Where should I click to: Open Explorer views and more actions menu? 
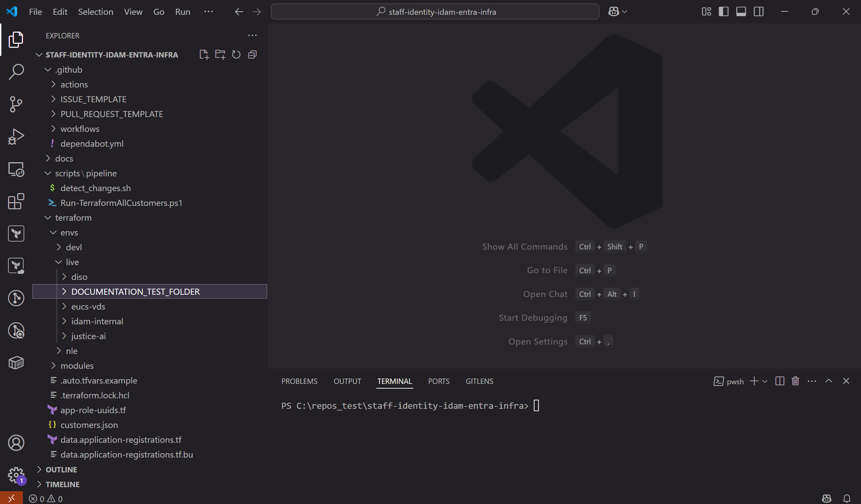click(252, 36)
